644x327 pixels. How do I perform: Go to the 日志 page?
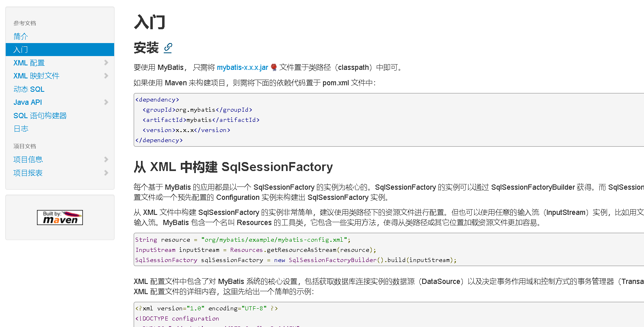(x=21, y=129)
